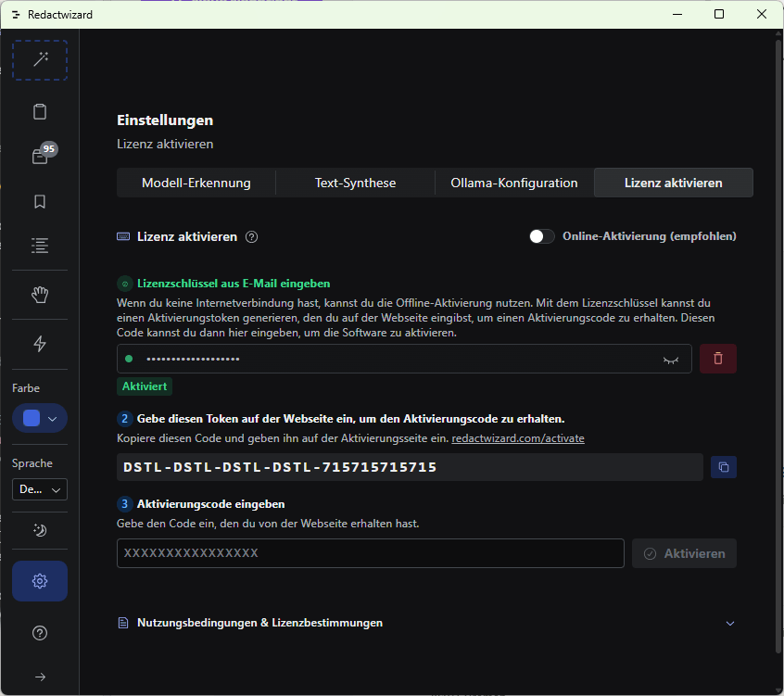Image resolution: width=784 pixels, height=696 pixels.
Task: Switch to Ollama-Konfiguration tab
Action: click(x=514, y=183)
